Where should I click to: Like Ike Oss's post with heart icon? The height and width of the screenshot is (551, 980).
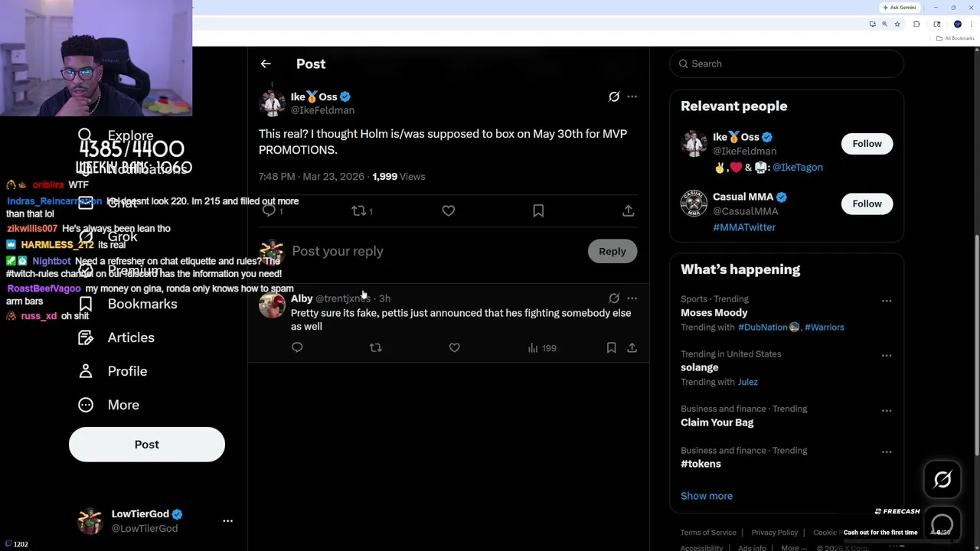448,210
